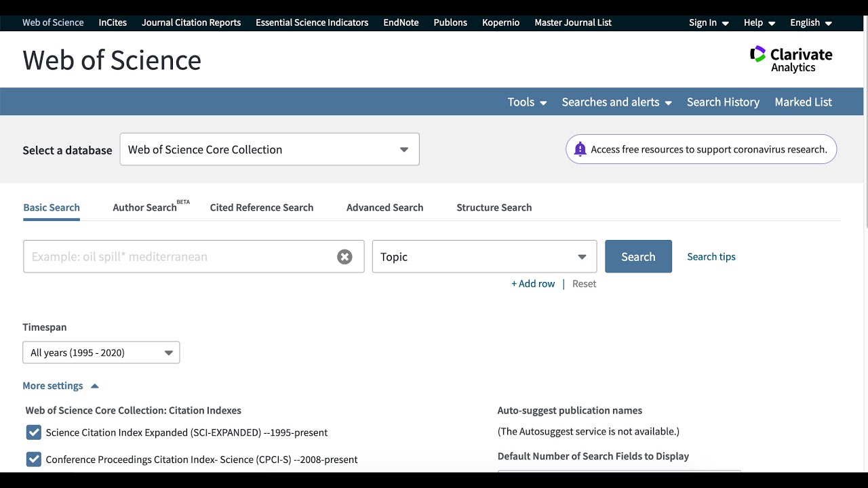Viewport: 868px width, 488px height.
Task: Clear the search input with the X icon
Action: (344, 257)
